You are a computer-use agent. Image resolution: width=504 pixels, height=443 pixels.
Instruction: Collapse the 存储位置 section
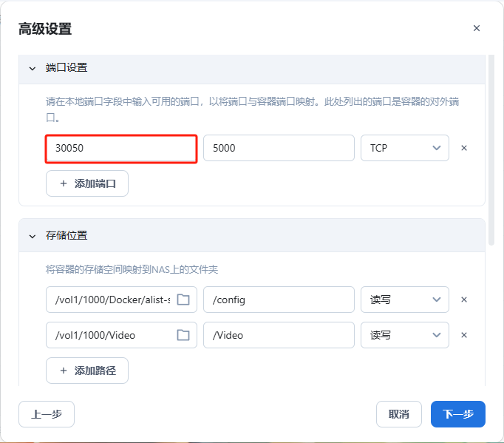[x=33, y=236]
